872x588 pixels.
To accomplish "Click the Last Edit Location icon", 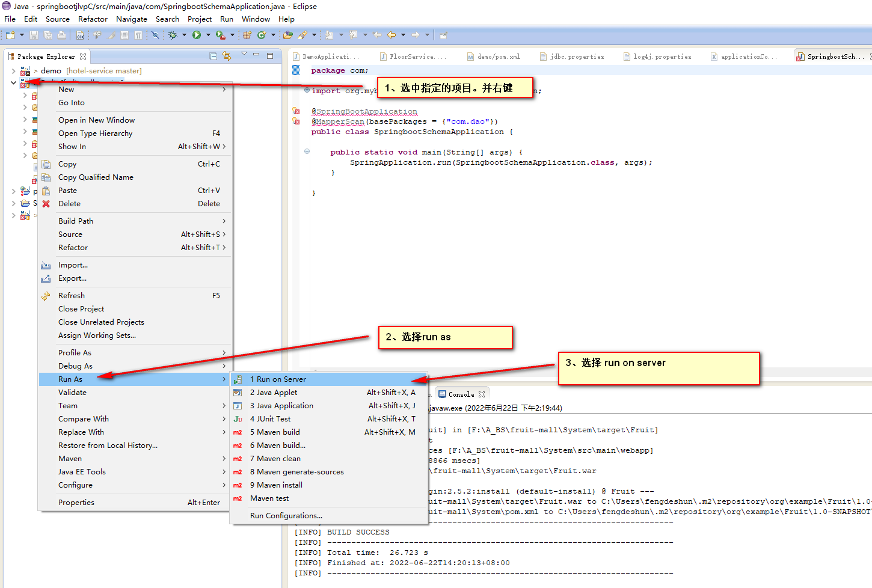I will coord(377,35).
